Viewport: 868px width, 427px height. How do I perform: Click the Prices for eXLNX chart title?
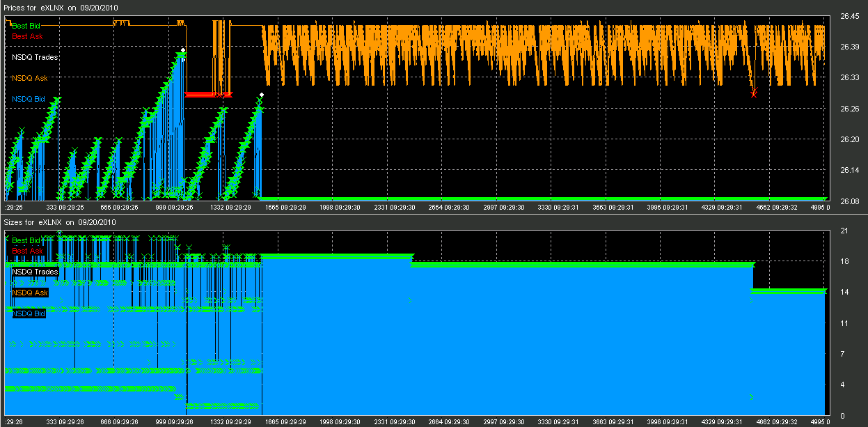click(59, 7)
